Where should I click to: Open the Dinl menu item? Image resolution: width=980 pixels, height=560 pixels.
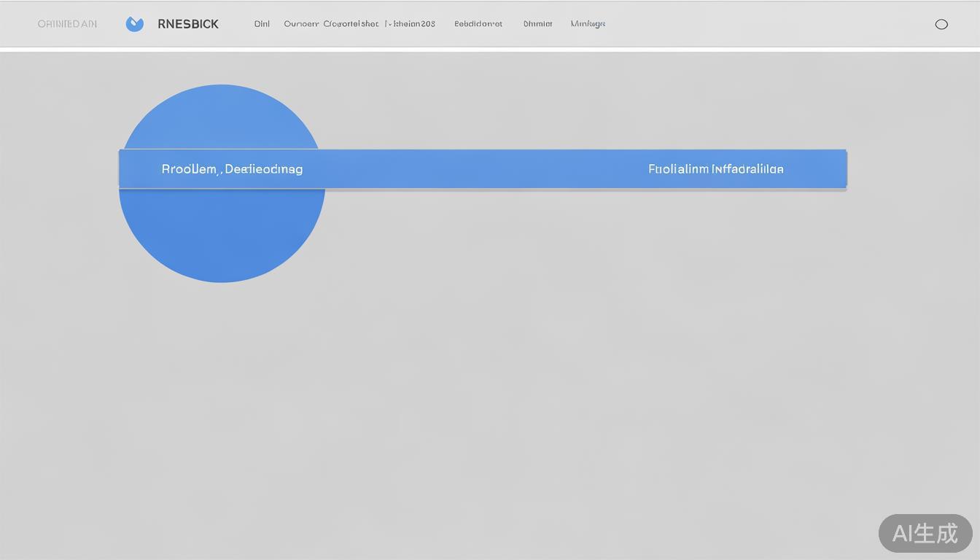[x=262, y=24]
